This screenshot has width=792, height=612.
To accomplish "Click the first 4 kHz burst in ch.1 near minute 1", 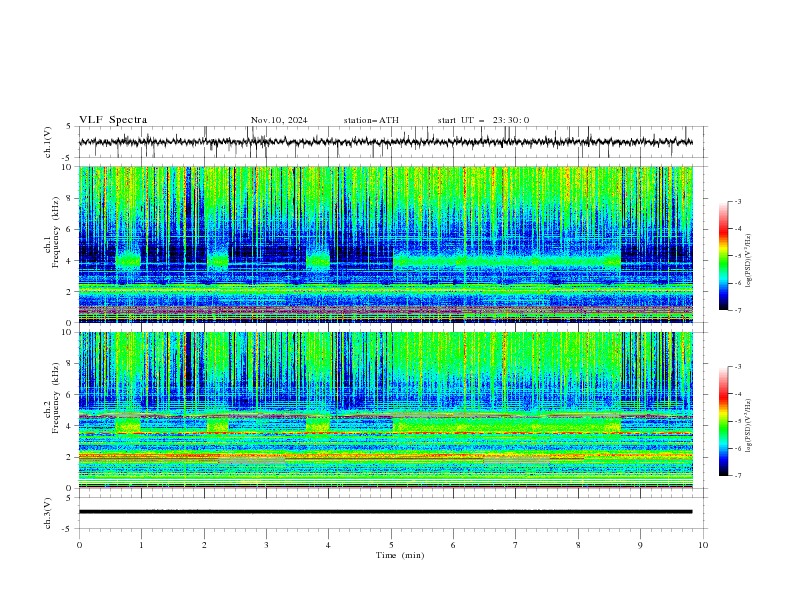I will point(128,261).
